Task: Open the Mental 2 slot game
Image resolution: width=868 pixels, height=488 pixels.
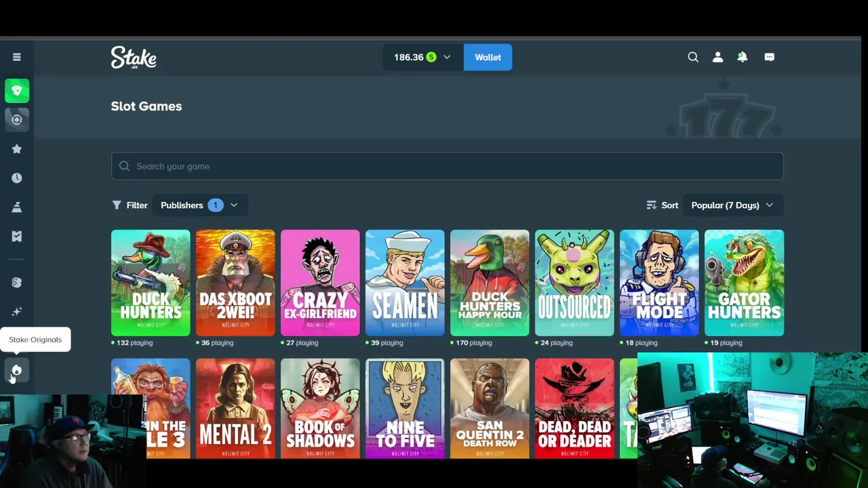Action: click(x=235, y=409)
